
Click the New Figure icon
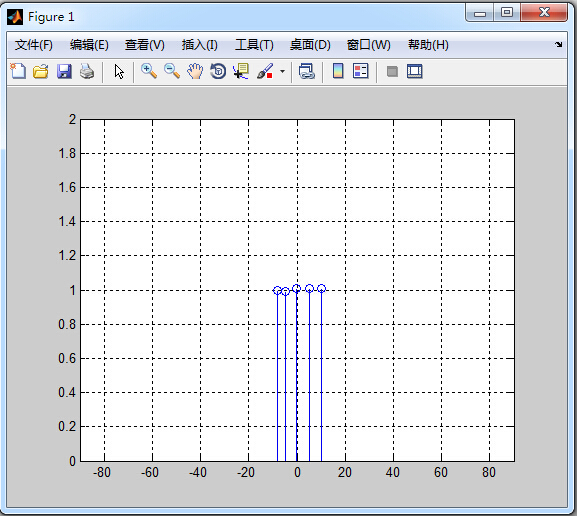click(18, 71)
